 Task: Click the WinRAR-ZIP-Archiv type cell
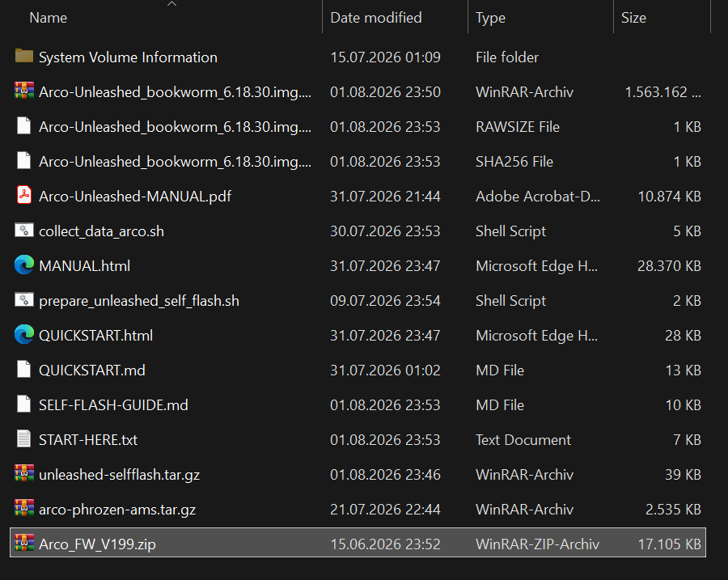click(x=538, y=544)
